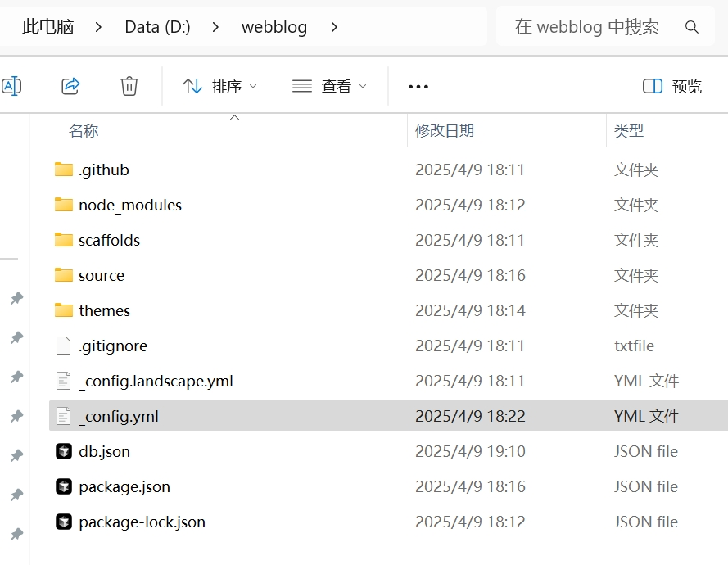Select the package-lock.json file
728x565 pixels.
coord(142,522)
